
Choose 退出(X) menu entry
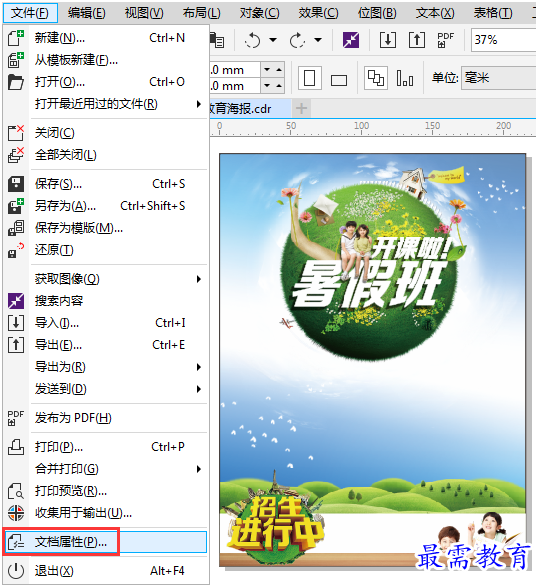click(x=105, y=571)
